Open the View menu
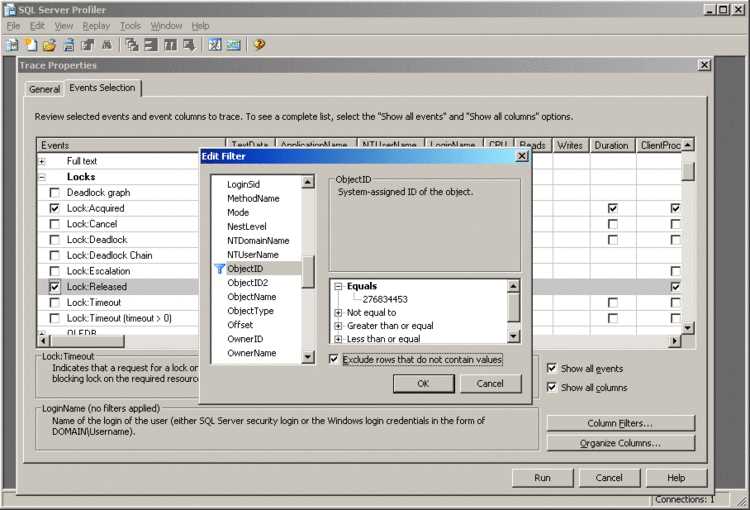Image resolution: width=750 pixels, height=510 pixels. [x=64, y=26]
